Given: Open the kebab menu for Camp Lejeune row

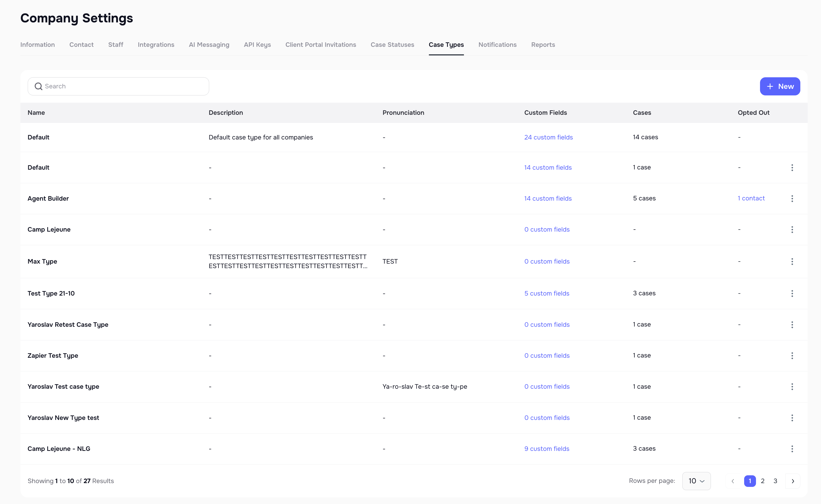Looking at the screenshot, I should pos(792,229).
